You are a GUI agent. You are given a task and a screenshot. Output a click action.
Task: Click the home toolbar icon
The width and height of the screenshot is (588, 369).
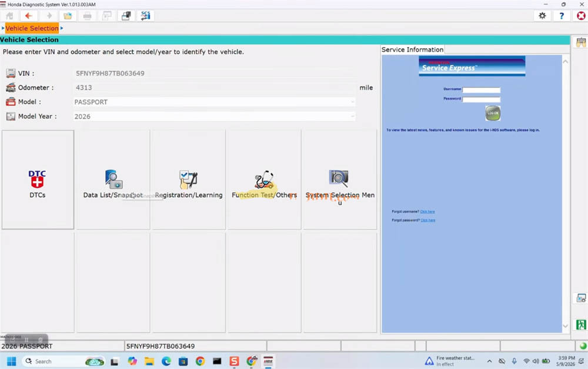(9, 16)
